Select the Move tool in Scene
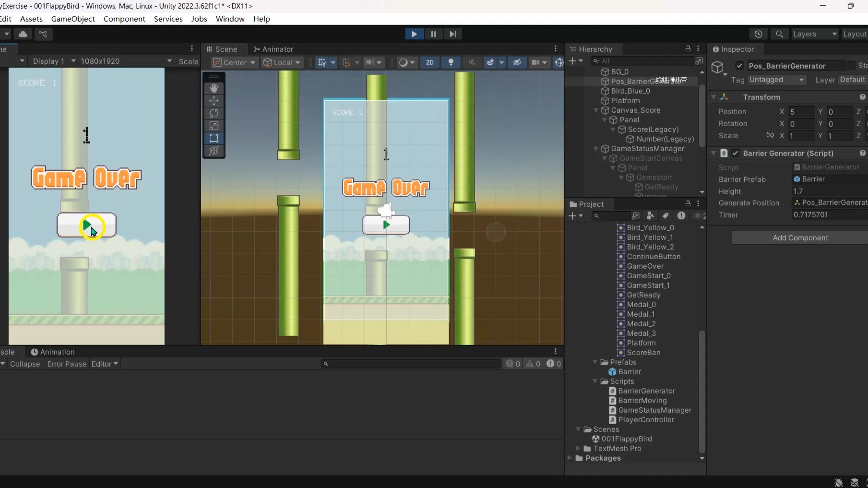The width and height of the screenshot is (868, 488). click(x=214, y=101)
